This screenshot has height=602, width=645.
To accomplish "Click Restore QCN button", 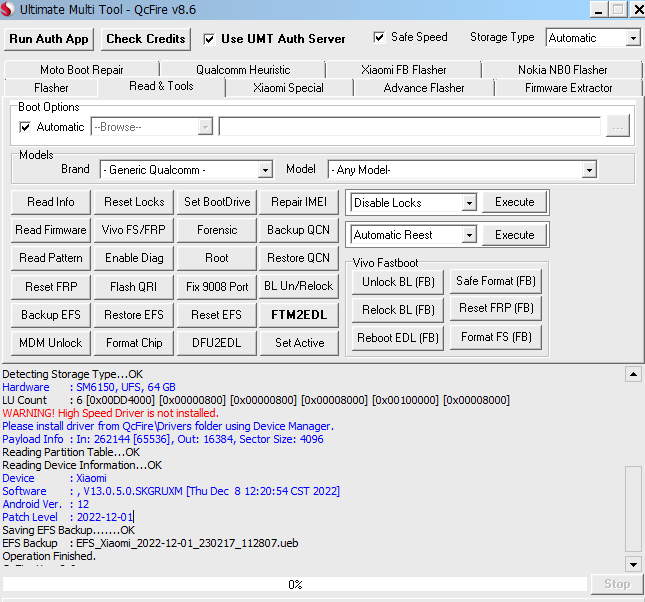I will [299, 258].
